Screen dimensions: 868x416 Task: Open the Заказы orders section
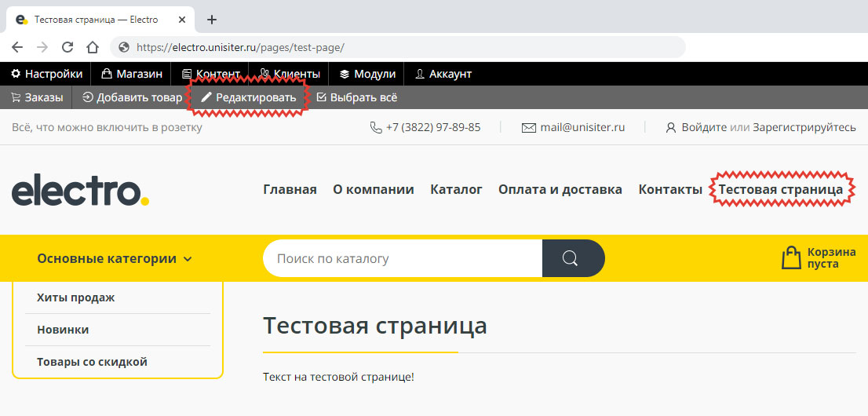[x=37, y=98]
